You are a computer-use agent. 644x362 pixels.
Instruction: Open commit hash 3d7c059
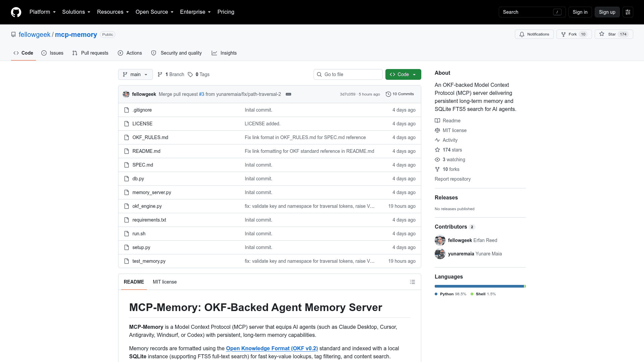click(x=347, y=94)
